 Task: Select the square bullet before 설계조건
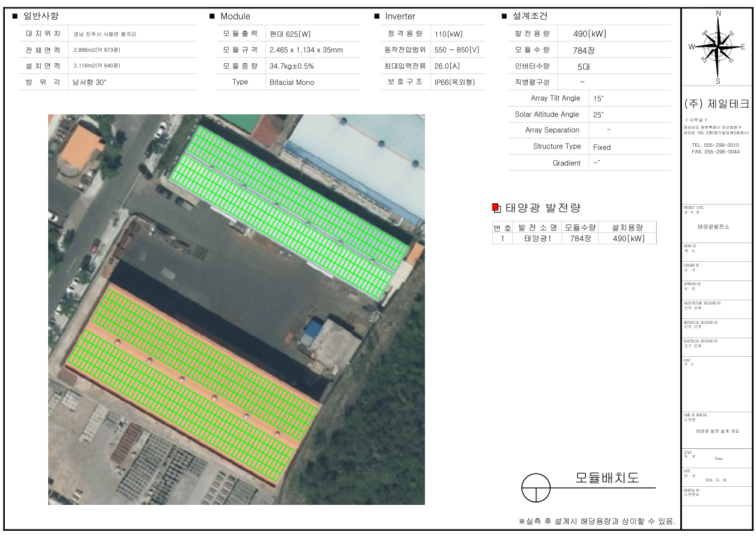coord(504,16)
